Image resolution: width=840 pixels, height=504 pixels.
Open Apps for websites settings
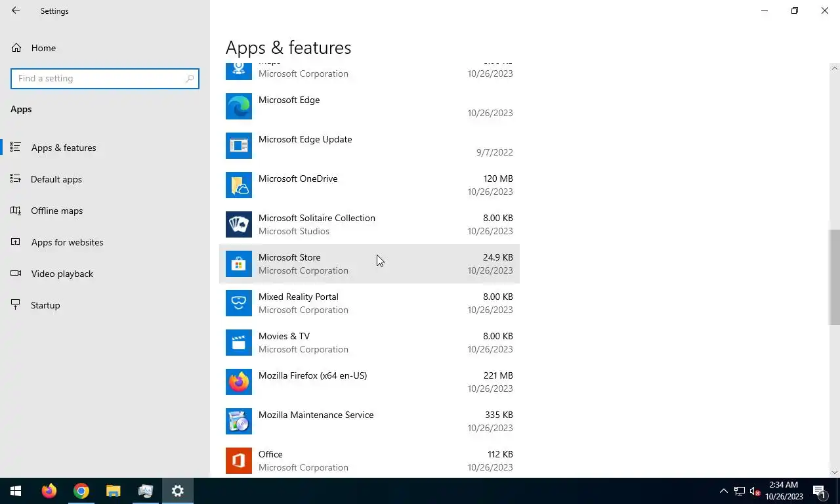click(105, 242)
